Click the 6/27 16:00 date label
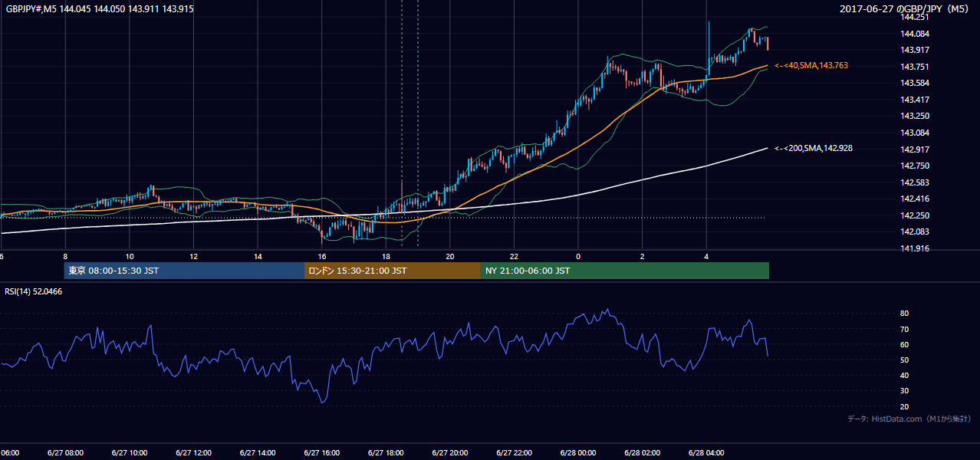Screen dimensions: 980x460 [x=322, y=453]
